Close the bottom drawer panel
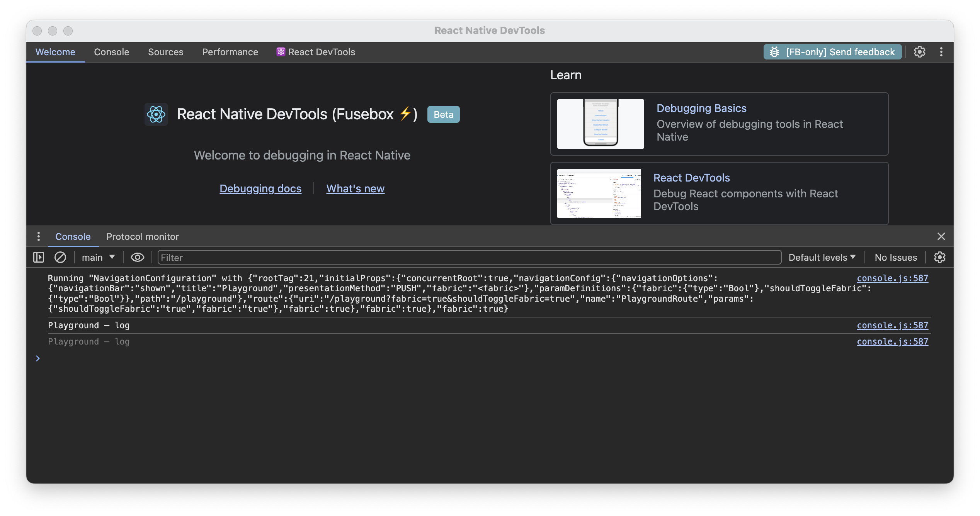Image resolution: width=980 pixels, height=516 pixels. [941, 236]
